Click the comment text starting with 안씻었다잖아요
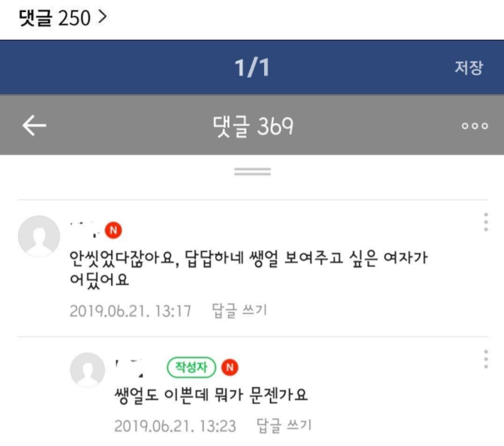 tap(248, 269)
